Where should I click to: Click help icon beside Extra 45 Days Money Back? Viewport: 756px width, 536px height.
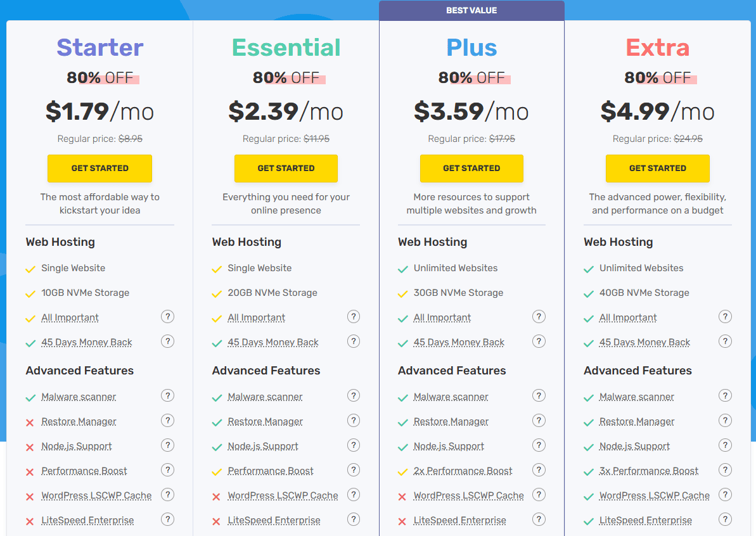[x=725, y=341]
